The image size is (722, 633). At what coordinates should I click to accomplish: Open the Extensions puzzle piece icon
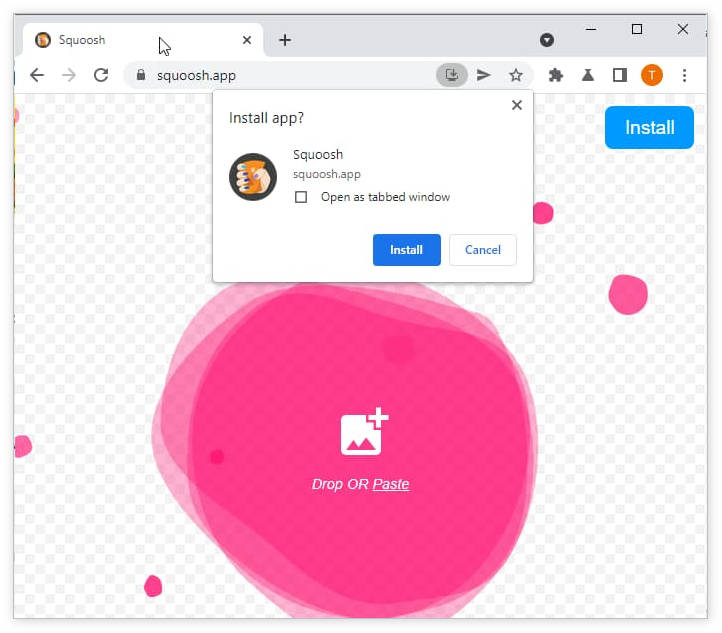[556, 75]
